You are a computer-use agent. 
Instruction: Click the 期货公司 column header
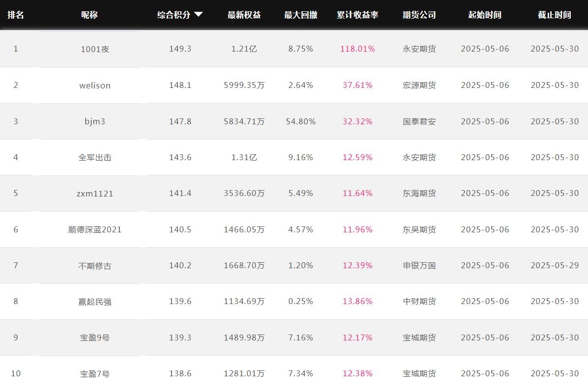[x=419, y=15]
